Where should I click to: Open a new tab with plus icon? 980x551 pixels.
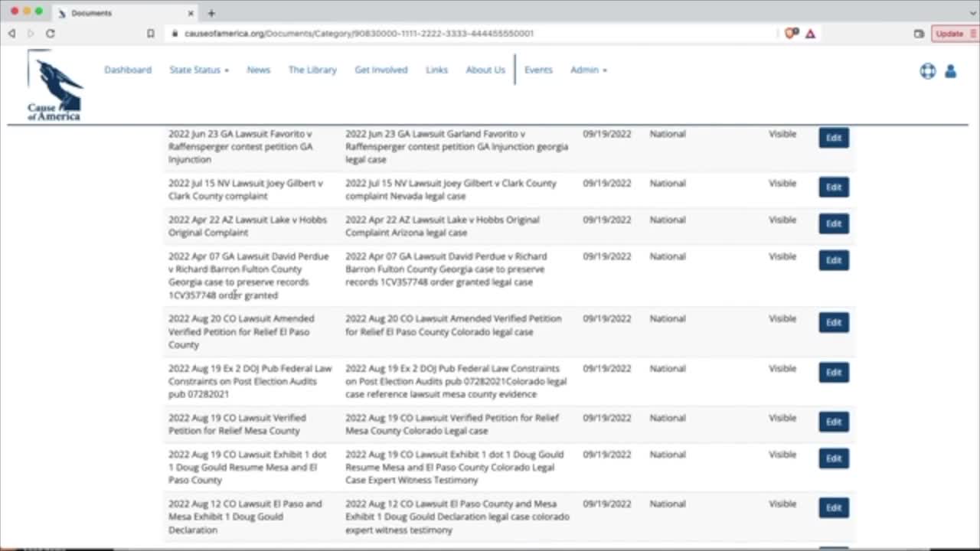[211, 13]
